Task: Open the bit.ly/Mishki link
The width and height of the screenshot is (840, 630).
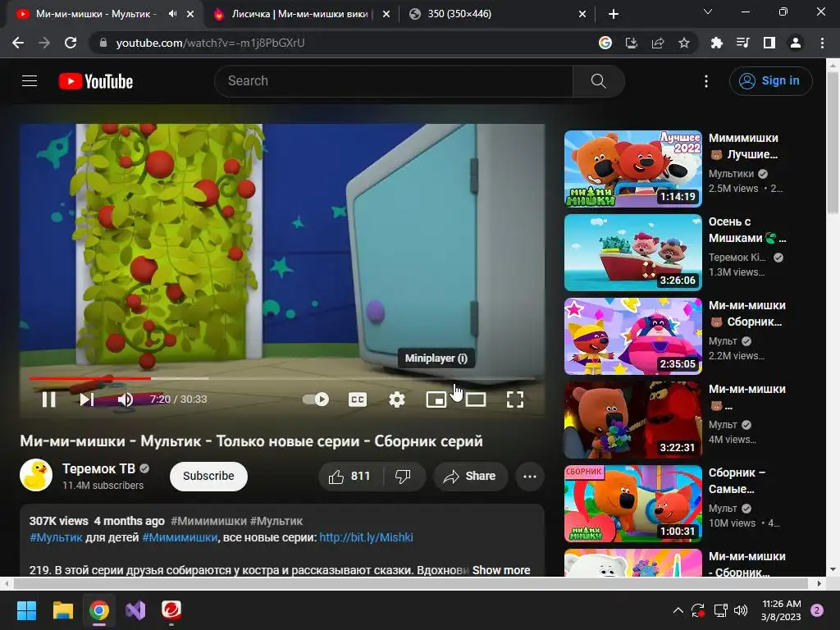Action: pos(366,537)
